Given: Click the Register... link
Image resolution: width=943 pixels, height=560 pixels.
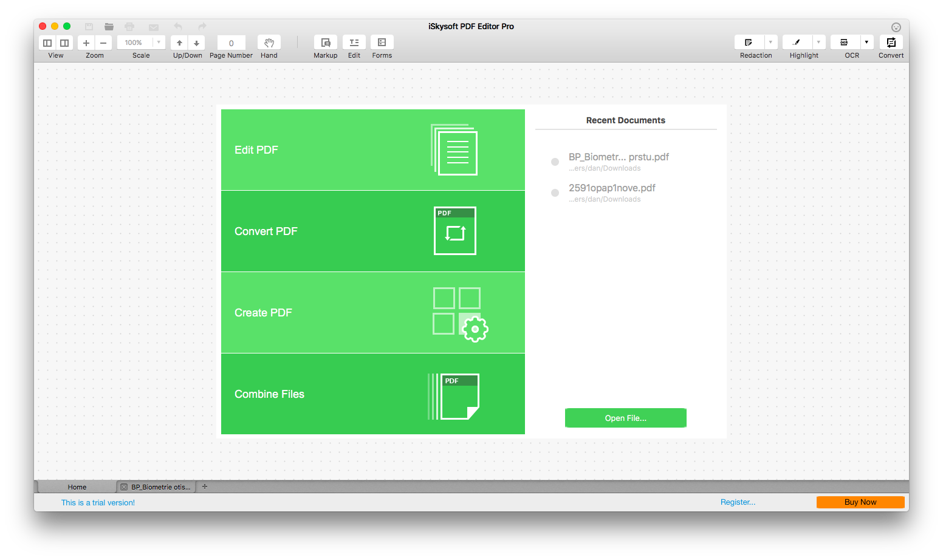Looking at the screenshot, I should 738,502.
